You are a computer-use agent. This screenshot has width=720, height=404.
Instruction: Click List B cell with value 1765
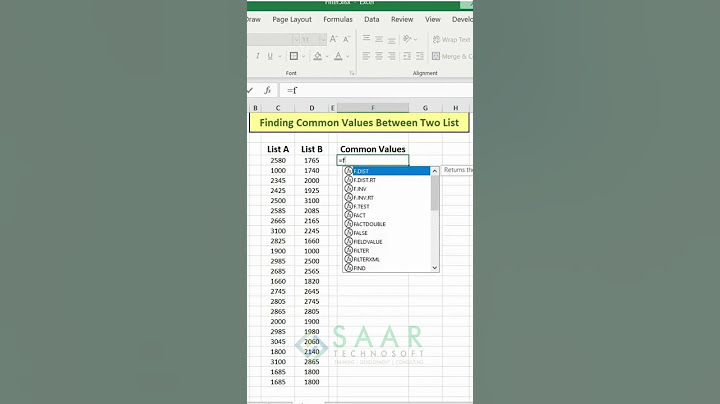[x=312, y=160]
